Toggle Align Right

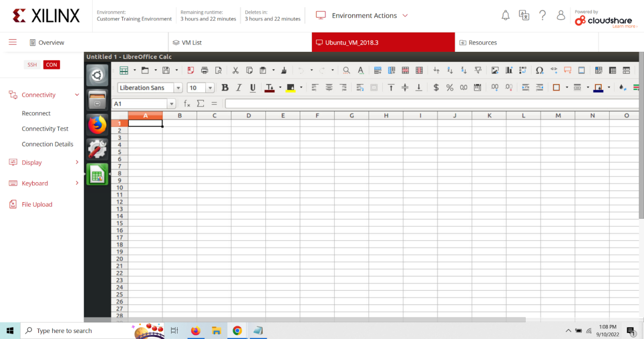tap(343, 88)
